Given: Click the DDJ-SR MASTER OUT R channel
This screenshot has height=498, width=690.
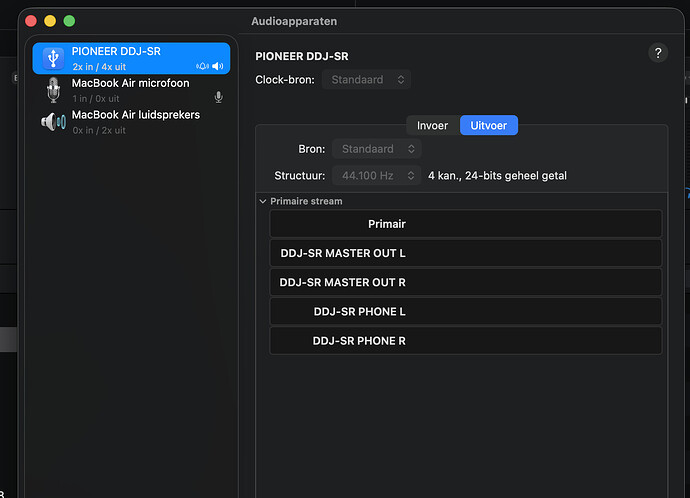Looking at the screenshot, I should coord(465,282).
